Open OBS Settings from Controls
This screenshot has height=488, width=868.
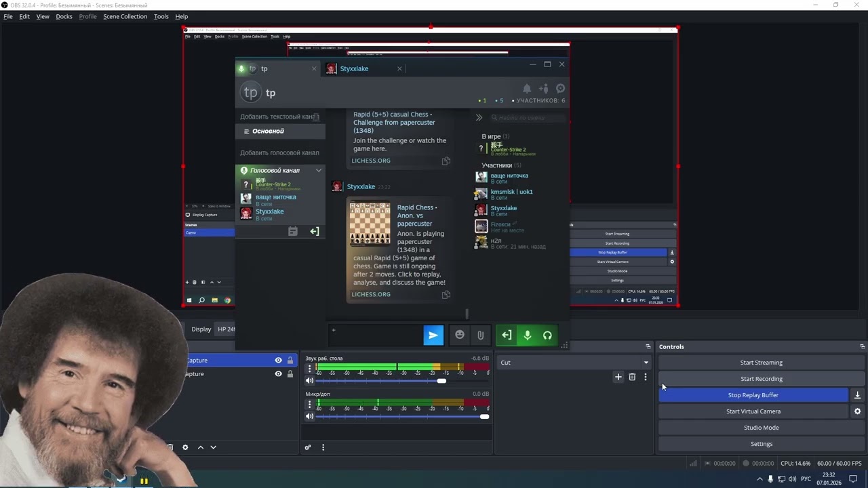(x=762, y=444)
